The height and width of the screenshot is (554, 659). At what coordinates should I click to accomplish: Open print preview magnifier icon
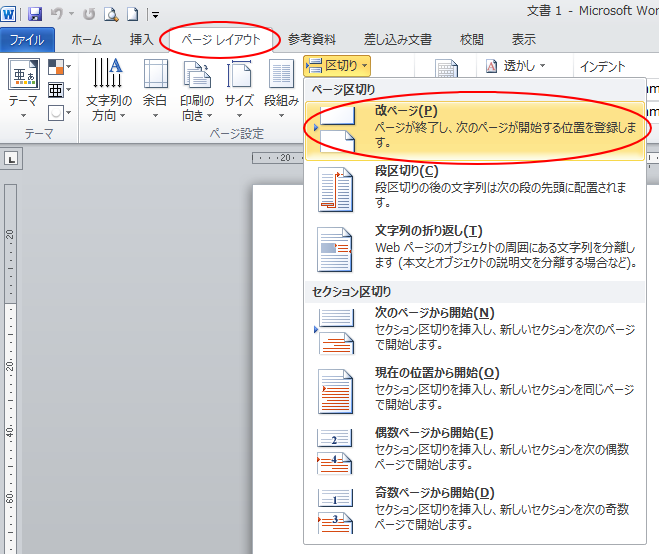pos(111,14)
